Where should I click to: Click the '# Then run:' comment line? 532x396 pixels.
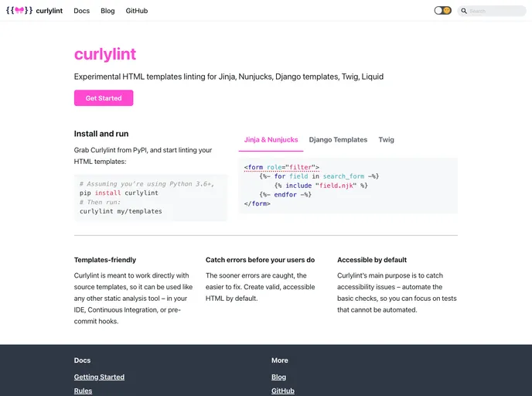click(x=100, y=202)
